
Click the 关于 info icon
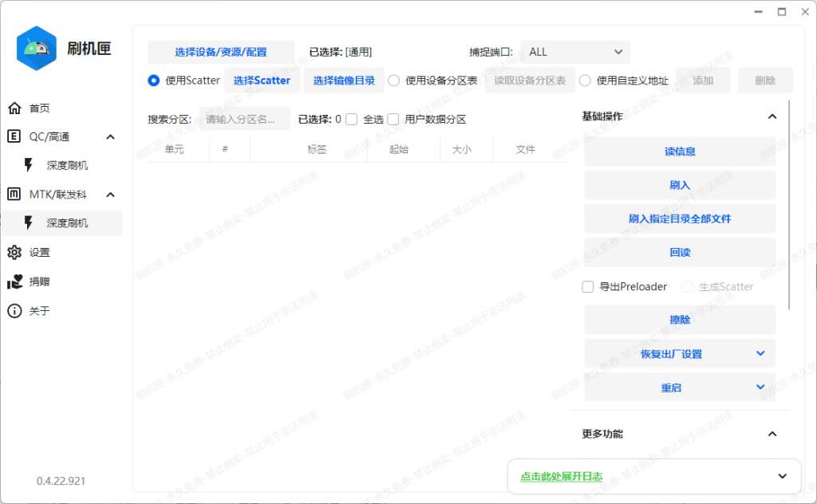point(14,311)
